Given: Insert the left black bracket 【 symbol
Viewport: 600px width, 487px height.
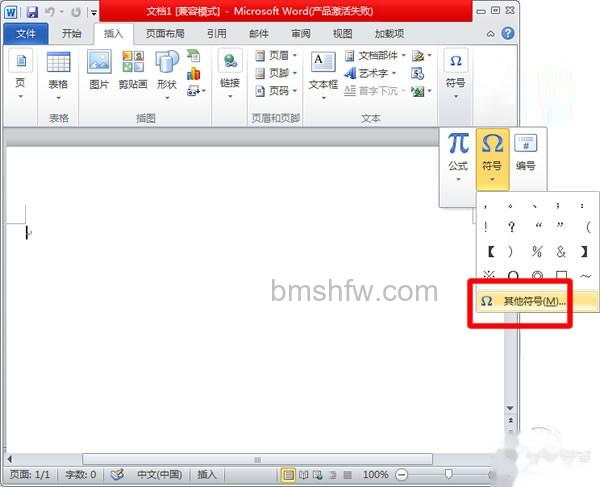Looking at the screenshot, I should click(491, 251).
